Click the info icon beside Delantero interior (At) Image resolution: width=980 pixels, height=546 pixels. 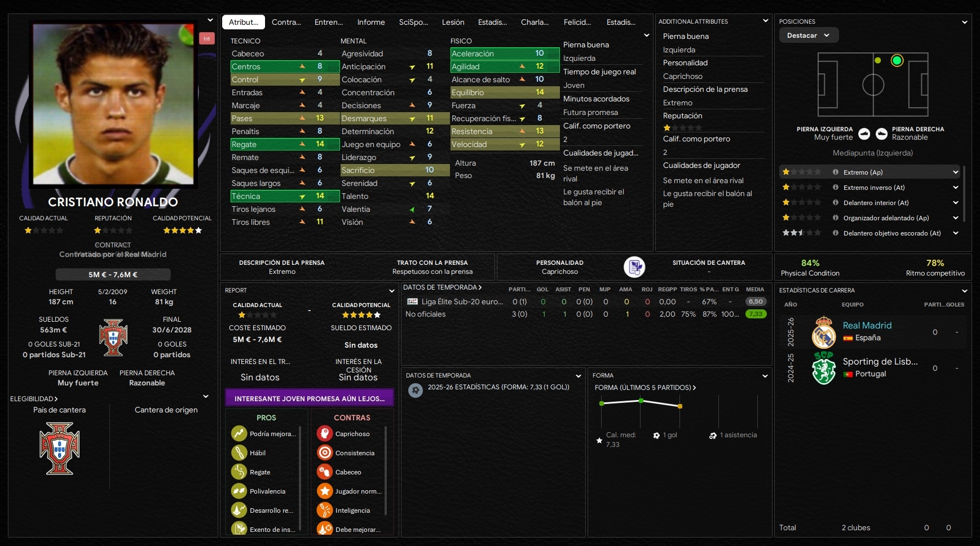[836, 202]
